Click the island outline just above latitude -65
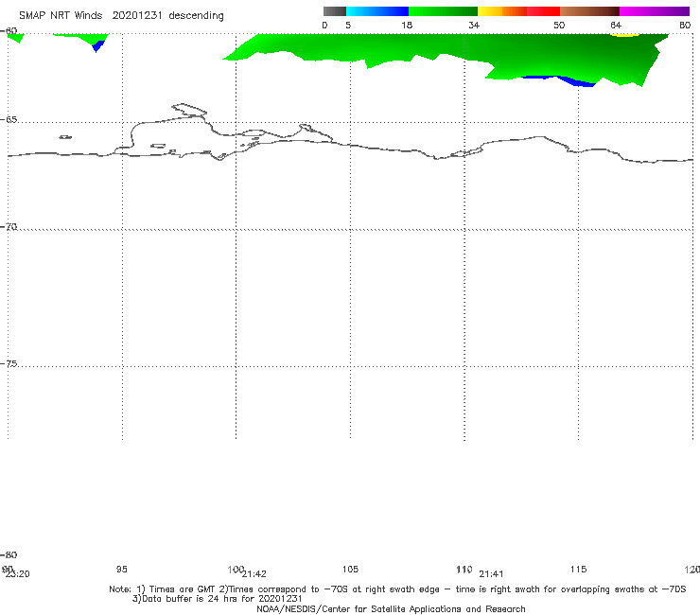This screenshot has width=700, height=615. click(189, 109)
